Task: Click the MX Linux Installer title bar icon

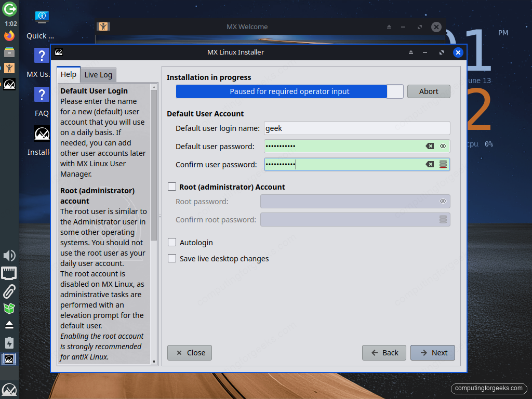Action: tap(59, 52)
